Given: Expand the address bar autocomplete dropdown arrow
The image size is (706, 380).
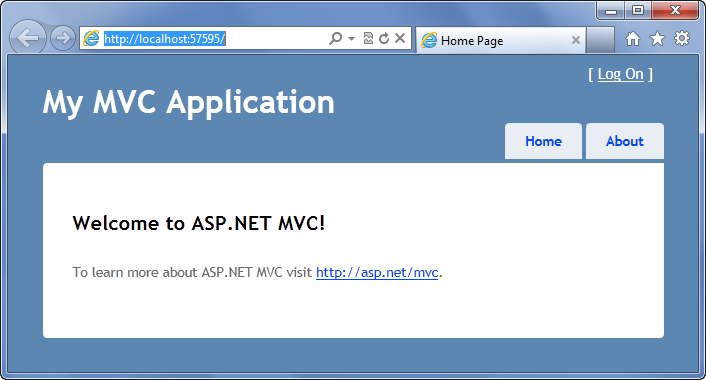Looking at the screenshot, I should tap(352, 39).
